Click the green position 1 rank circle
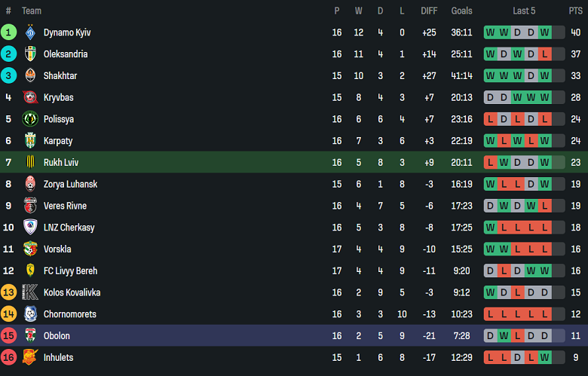Screen dimensions: 588x376 [x=8, y=32]
